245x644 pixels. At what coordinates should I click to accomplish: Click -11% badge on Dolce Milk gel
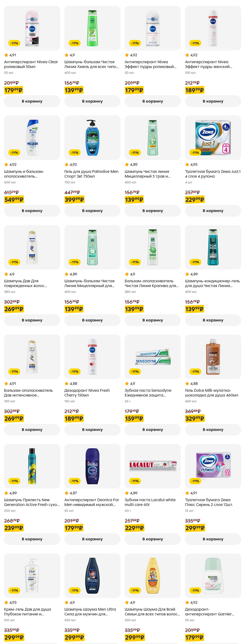click(195, 371)
